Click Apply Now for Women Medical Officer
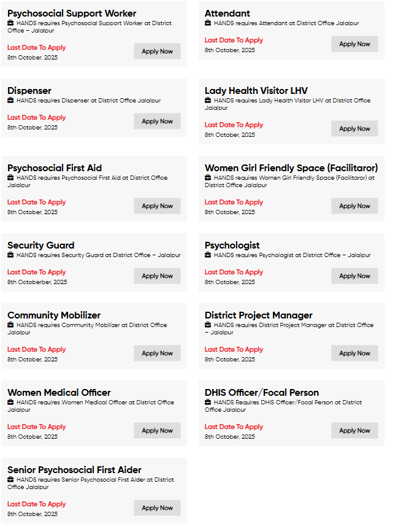Screen dimensions: 409x532 [x=157, y=430]
